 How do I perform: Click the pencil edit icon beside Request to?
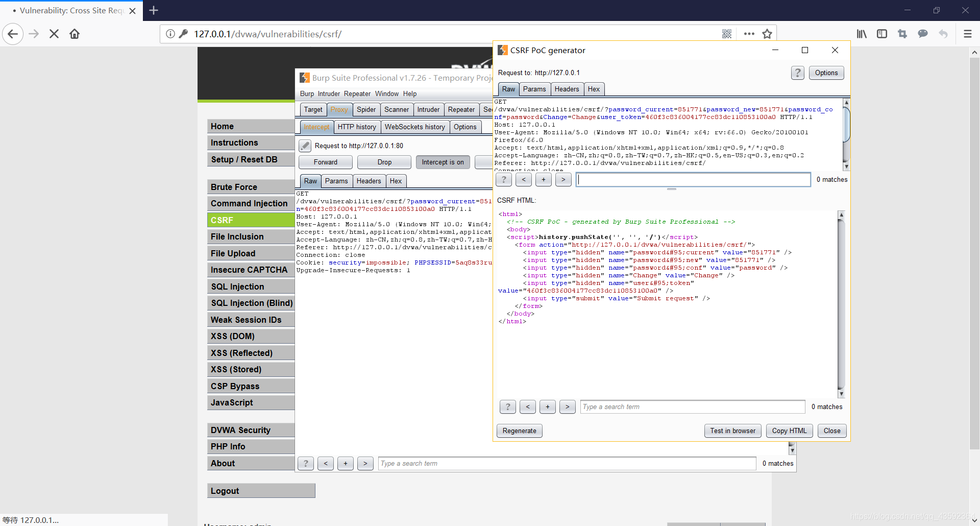point(305,146)
